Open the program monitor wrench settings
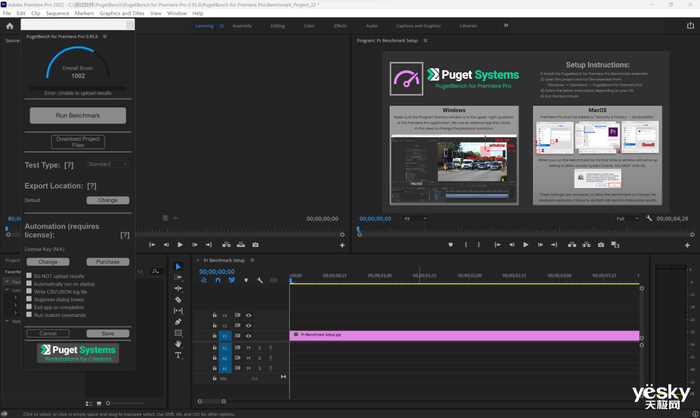The image size is (700, 418). tap(649, 218)
